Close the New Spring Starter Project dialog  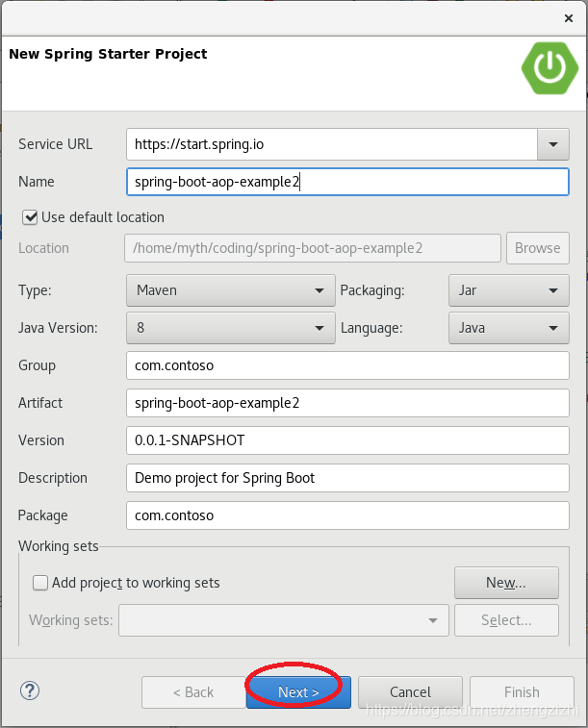point(569,18)
